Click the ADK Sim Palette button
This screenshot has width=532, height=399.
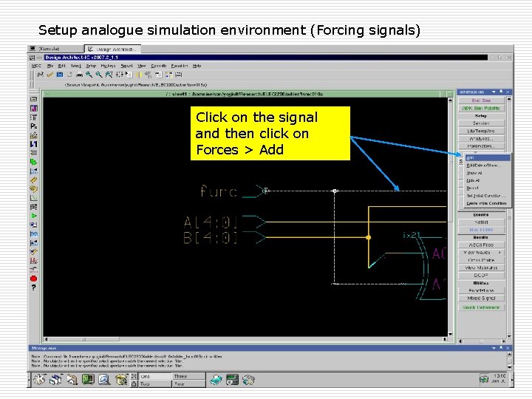[481, 108]
